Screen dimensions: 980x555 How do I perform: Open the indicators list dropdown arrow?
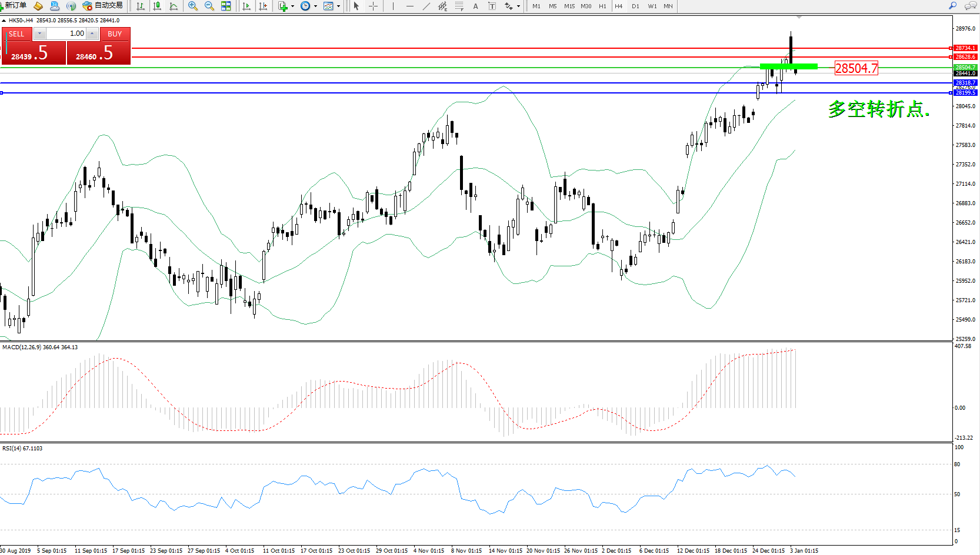(292, 6)
